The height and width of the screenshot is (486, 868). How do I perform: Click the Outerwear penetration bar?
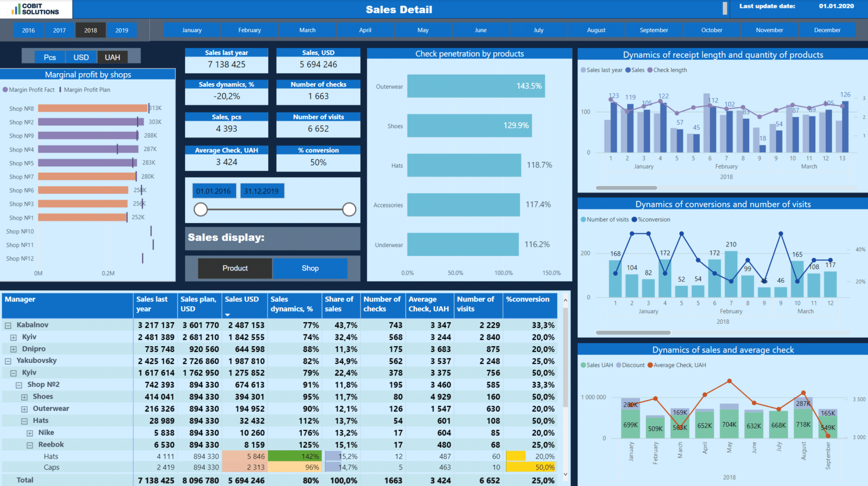(476, 86)
